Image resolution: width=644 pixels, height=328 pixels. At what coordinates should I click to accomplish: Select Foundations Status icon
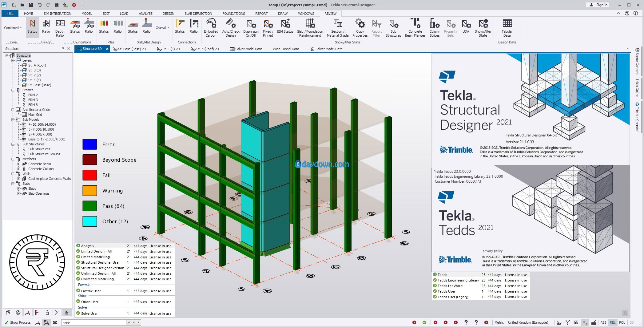point(75,26)
